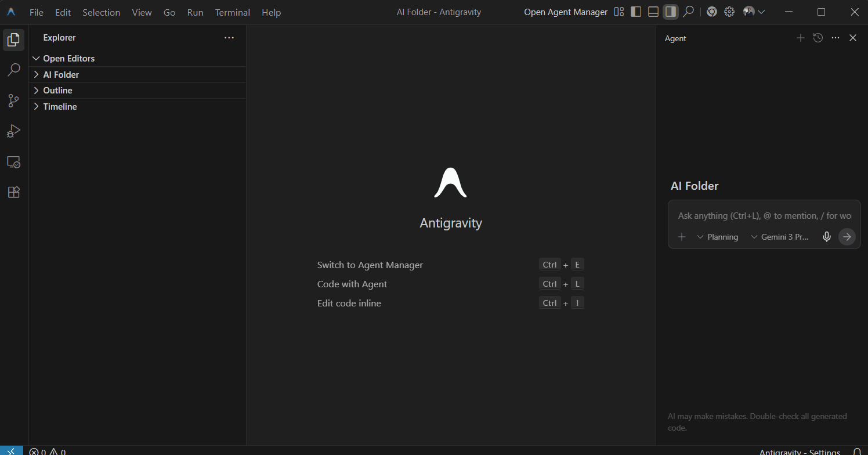Toggle the bottom panel
Viewport: 868px width, 455px height.
[x=653, y=12]
